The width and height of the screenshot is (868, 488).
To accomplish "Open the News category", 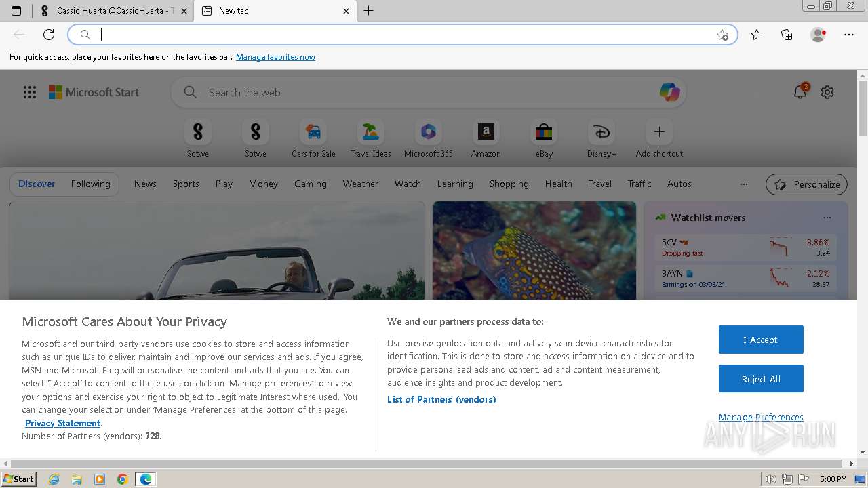I will coord(145,184).
